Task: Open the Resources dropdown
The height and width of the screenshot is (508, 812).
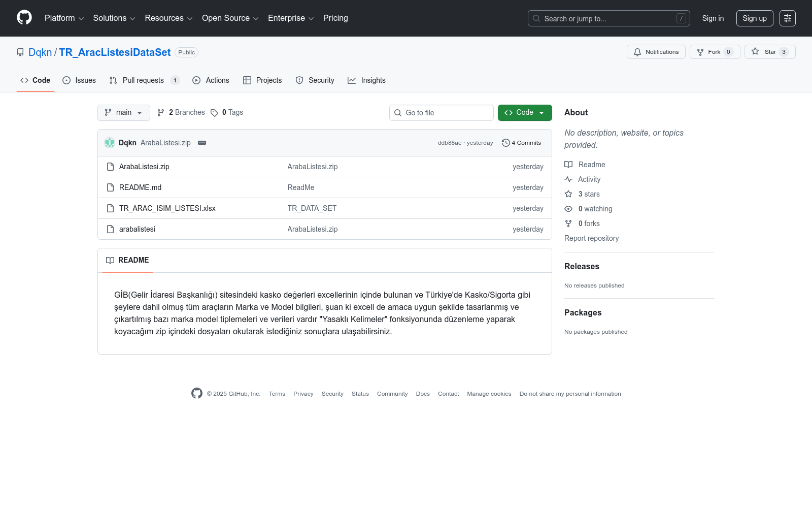Action: [x=168, y=18]
